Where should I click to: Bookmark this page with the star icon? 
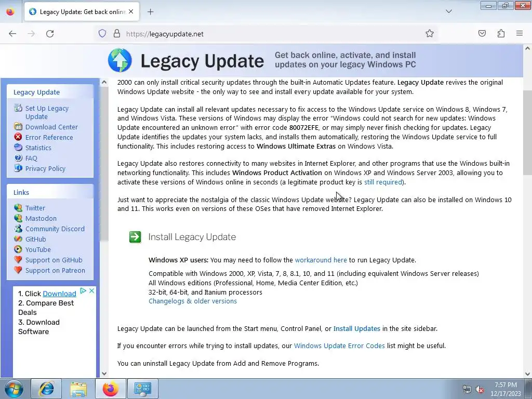(430, 33)
